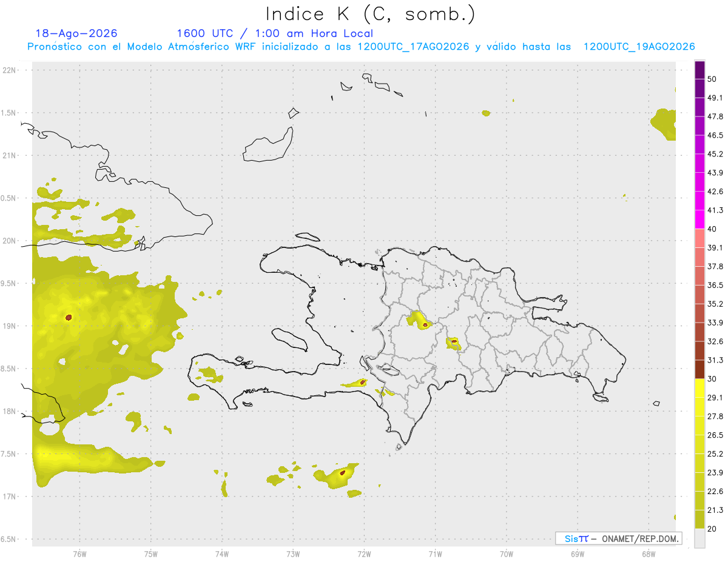Click the "SisTT - ONAMET/REP.DOM." credit box
This screenshot has height=562, width=728.
(618, 538)
